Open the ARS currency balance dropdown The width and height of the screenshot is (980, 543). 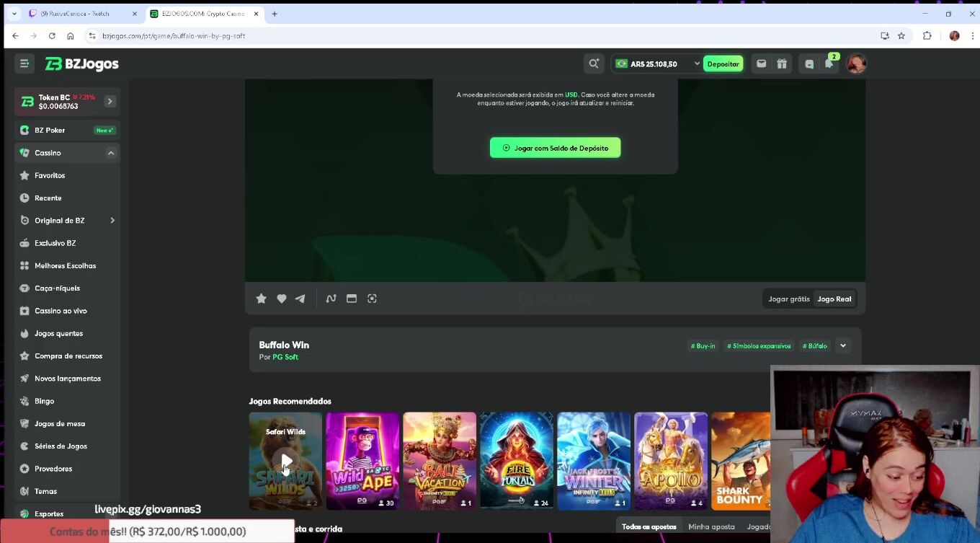click(x=656, y=63)
